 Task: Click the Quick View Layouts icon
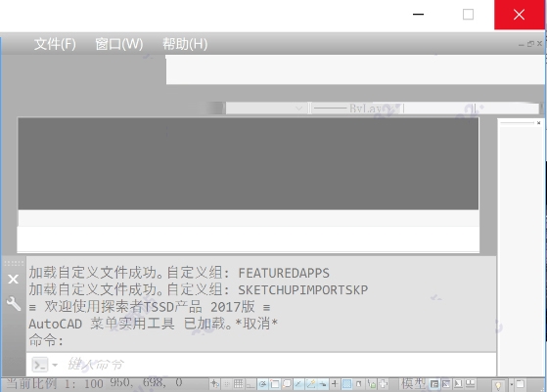click(434, 384)
